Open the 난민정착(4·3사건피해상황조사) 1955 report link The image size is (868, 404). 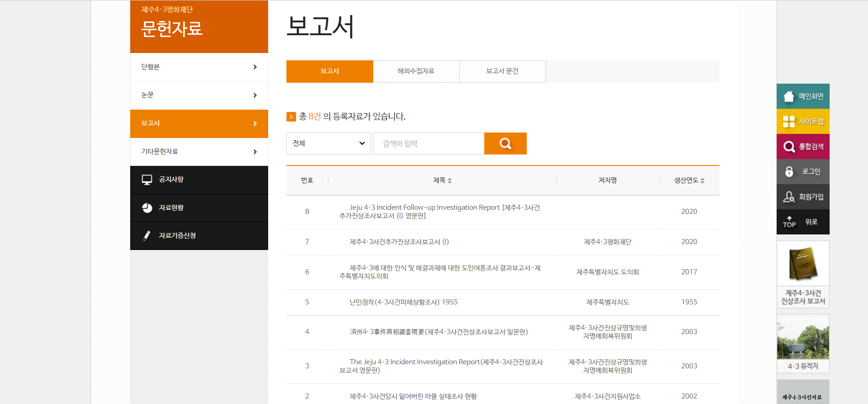[403, 302]
